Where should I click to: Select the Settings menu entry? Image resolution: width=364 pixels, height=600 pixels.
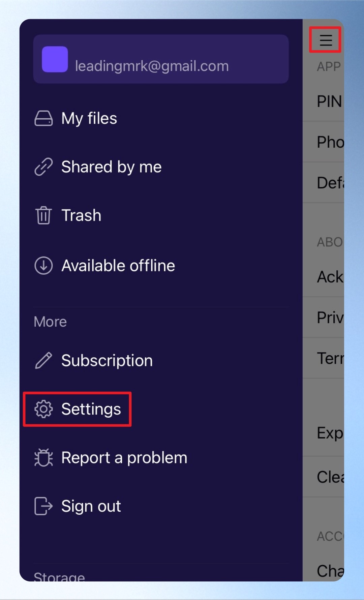point(78,409)
